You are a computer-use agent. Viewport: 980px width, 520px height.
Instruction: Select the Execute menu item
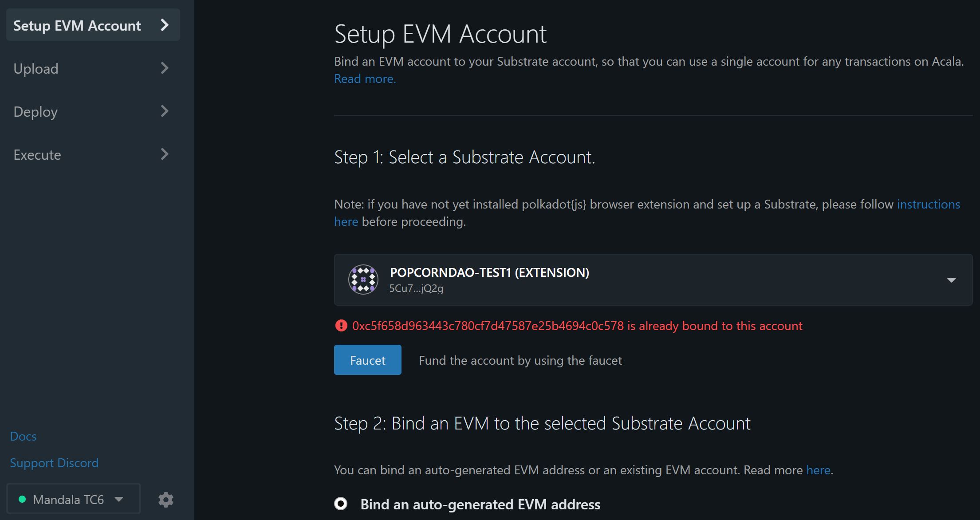point(37,155)
